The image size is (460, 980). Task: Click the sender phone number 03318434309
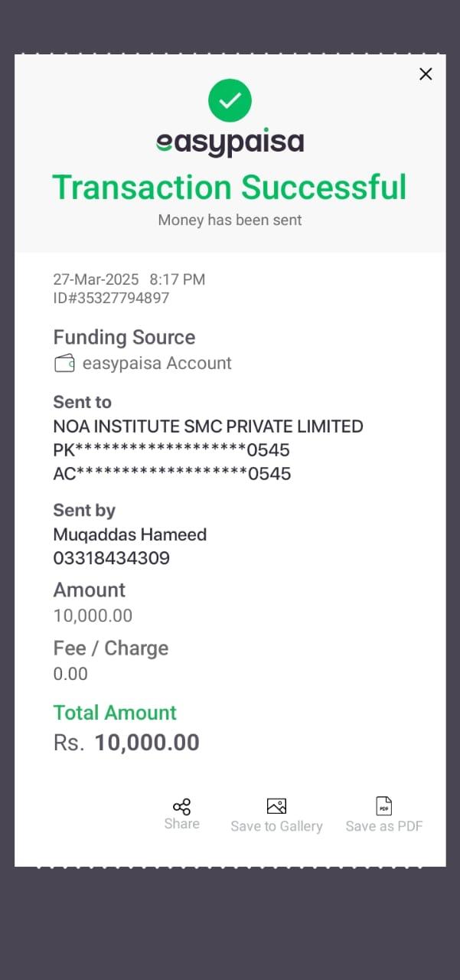pos(111,559)
